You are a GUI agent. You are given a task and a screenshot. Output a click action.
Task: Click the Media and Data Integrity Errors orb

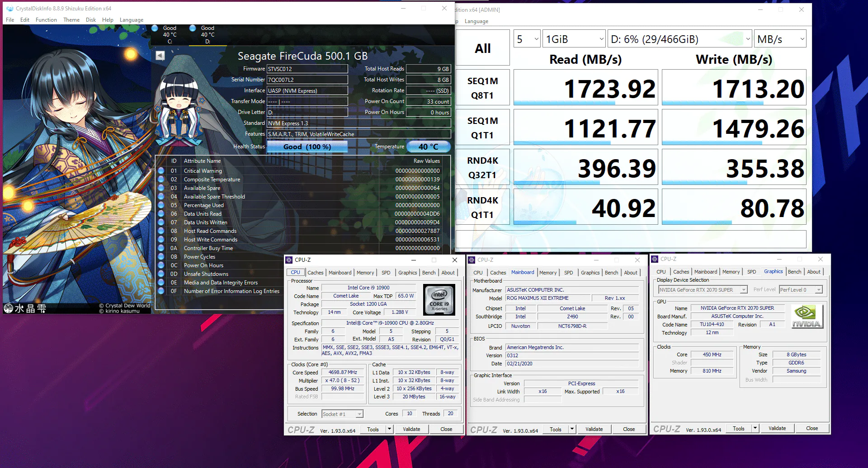161,283
